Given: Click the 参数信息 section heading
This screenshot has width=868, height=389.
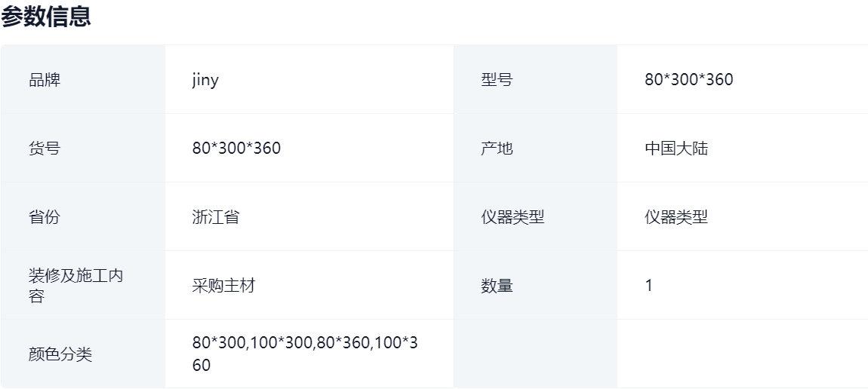Looking at the screenshot, I should pos(45,17).
